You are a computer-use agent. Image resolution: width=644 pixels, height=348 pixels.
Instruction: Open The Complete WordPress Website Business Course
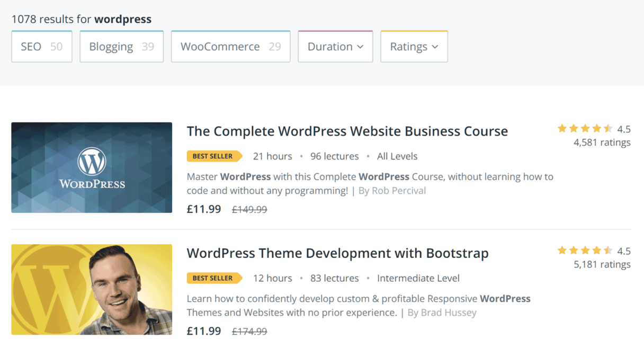point(347,131)
